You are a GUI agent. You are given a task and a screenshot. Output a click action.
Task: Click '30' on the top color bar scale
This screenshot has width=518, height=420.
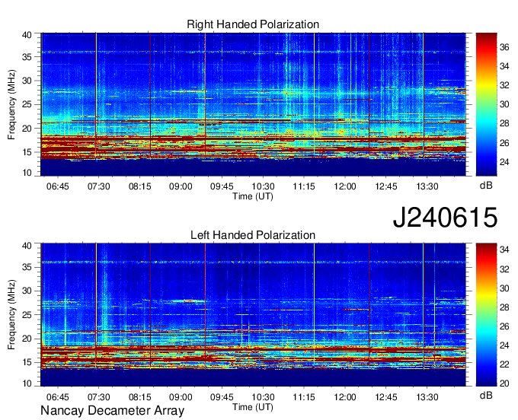click(504, 104)
